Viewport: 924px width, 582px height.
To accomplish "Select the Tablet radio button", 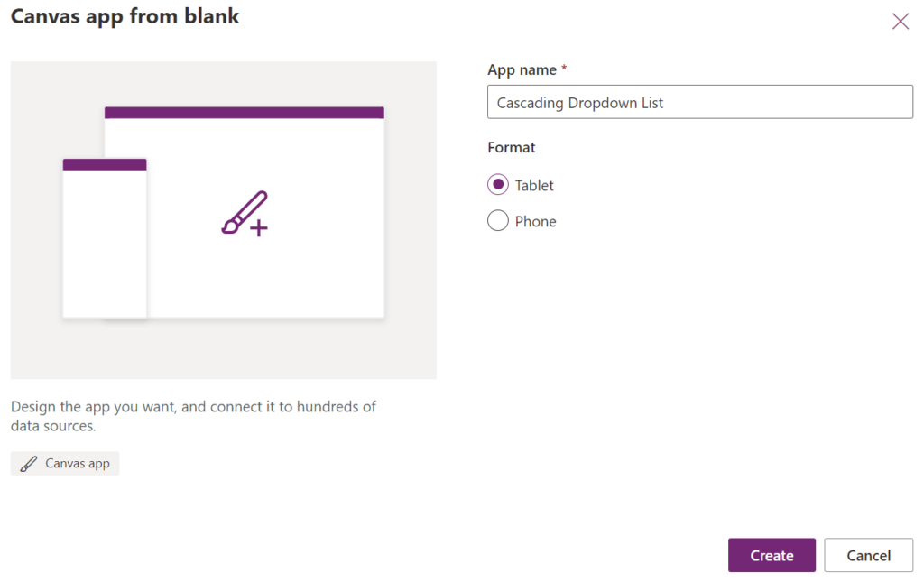I will (497, 184).
